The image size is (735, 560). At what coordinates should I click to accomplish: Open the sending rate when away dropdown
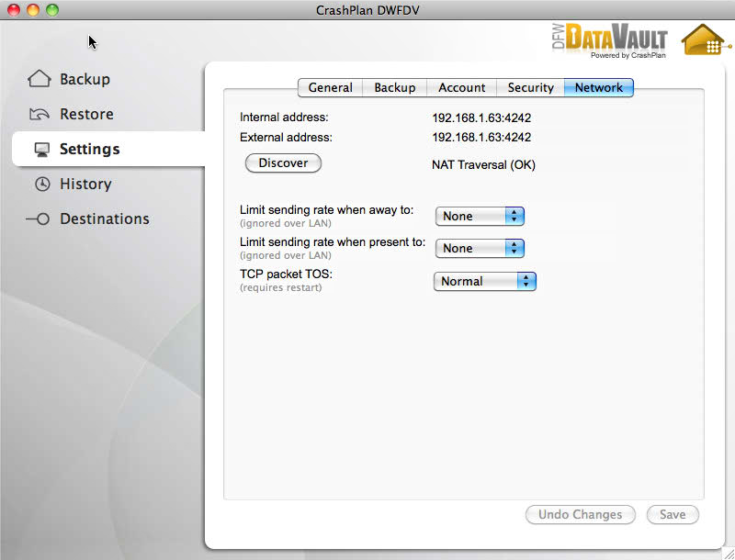[480, 216]
